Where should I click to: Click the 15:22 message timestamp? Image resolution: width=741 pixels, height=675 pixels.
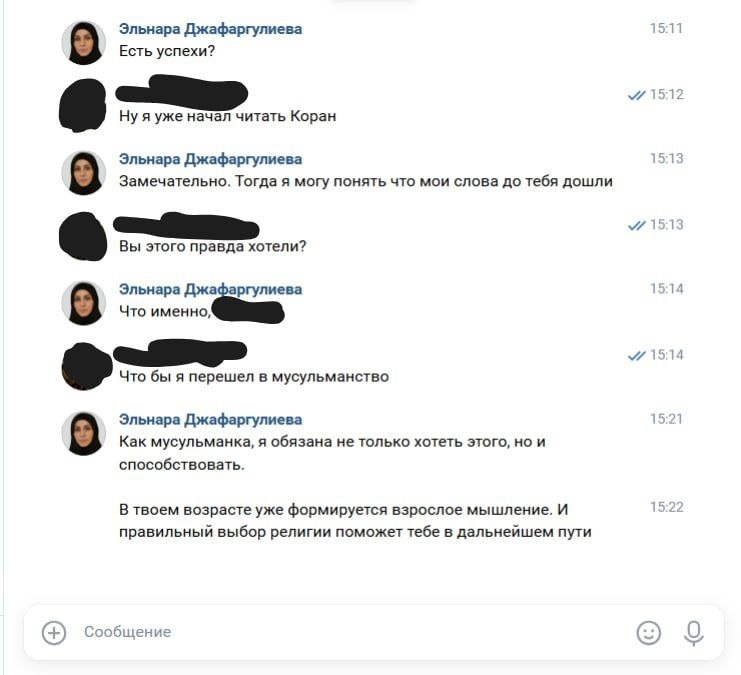point(666,507)
